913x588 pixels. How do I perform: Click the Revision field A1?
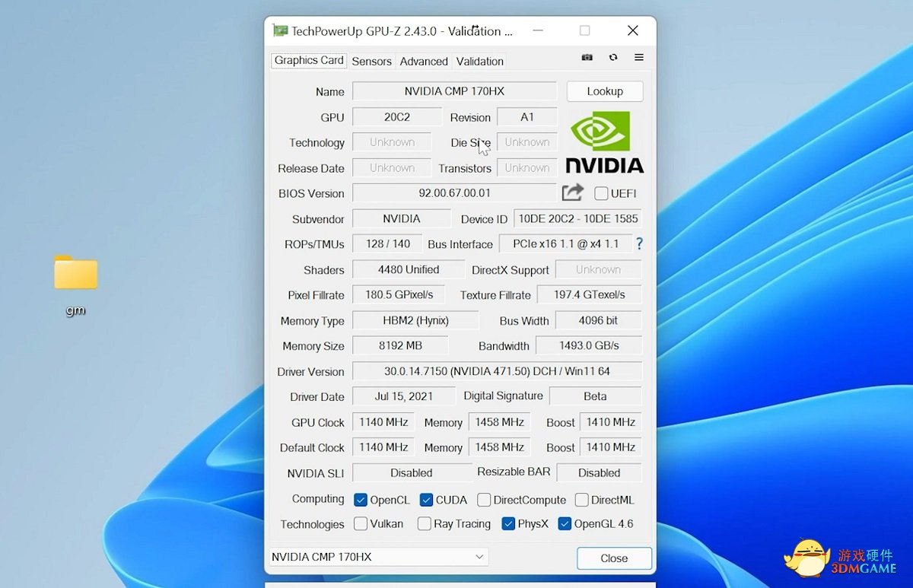527,117
